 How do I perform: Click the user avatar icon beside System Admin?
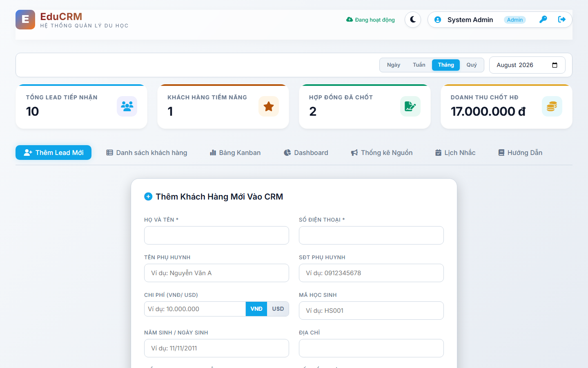pyautogui.click(x=438, y=20)
